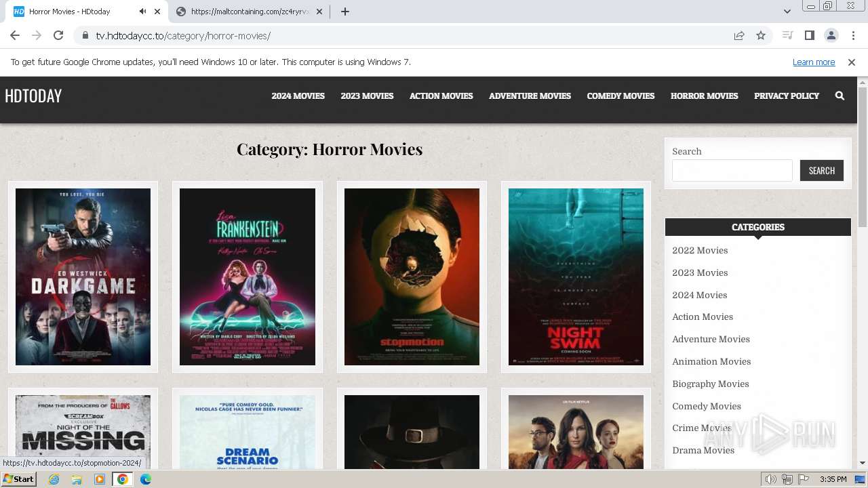Screen dimensions: 868x488
Task: Reload the current page
Action: click(x=58, y=36)
